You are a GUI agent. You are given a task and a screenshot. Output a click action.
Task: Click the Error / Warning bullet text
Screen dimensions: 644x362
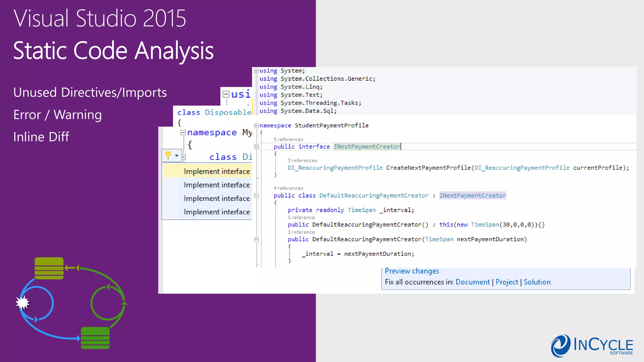coord(58,115)
